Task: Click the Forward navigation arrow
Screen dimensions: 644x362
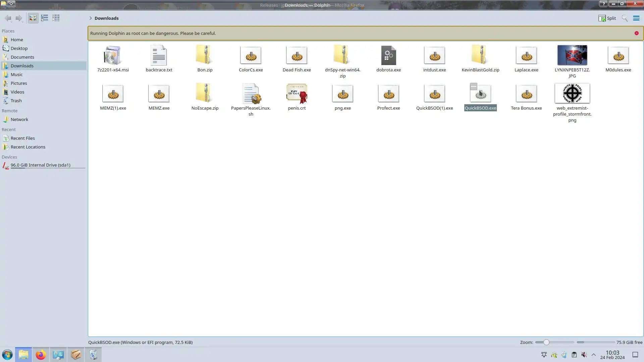Action: click(19, 18)
